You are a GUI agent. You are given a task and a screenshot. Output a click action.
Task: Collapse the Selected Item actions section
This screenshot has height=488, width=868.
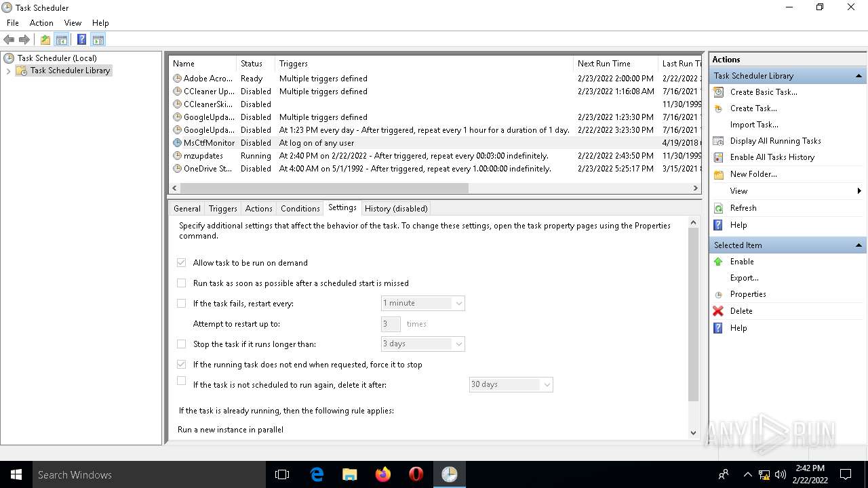click(x=859, y=245)
